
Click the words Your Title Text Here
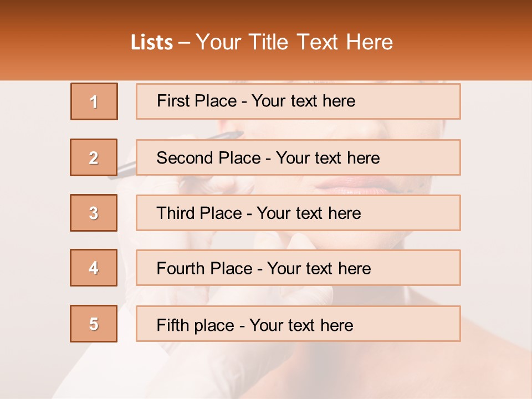click(x=294, y=42)
